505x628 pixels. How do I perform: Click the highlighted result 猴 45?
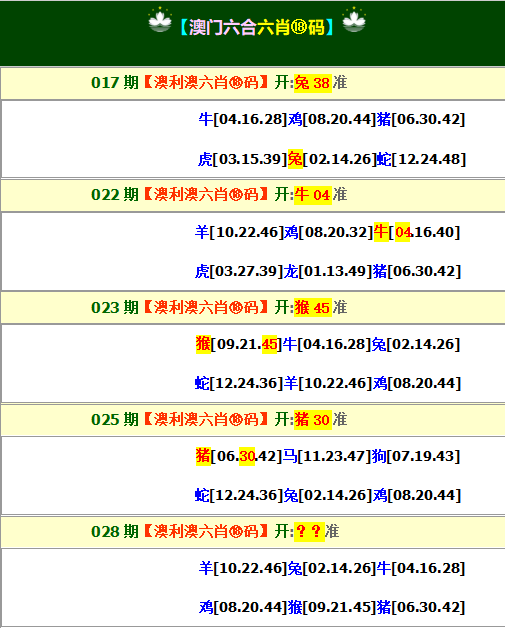[x=312, y=308]
